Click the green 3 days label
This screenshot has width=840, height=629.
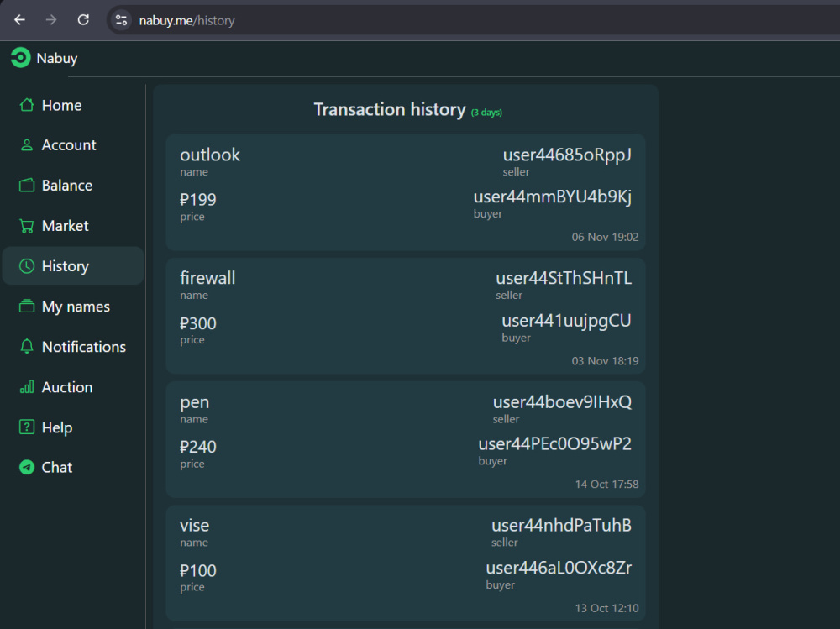pos(486,113)
